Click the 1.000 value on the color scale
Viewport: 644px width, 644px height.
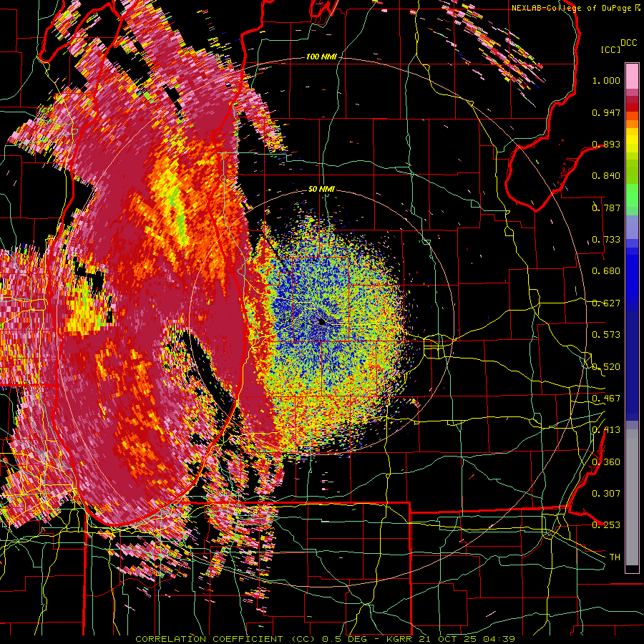[606, 80]
